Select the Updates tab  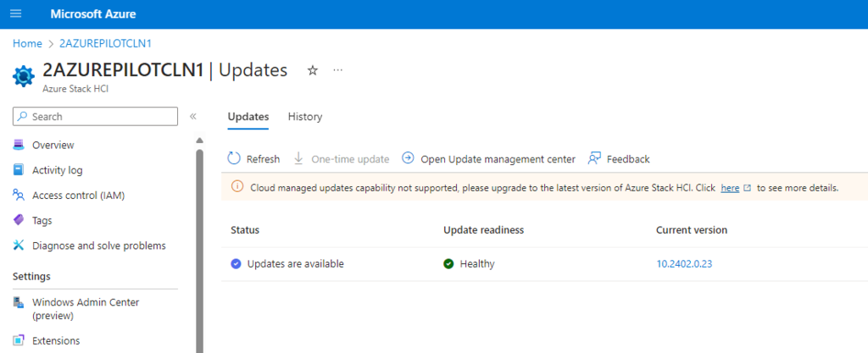click(x=248, y=117)
